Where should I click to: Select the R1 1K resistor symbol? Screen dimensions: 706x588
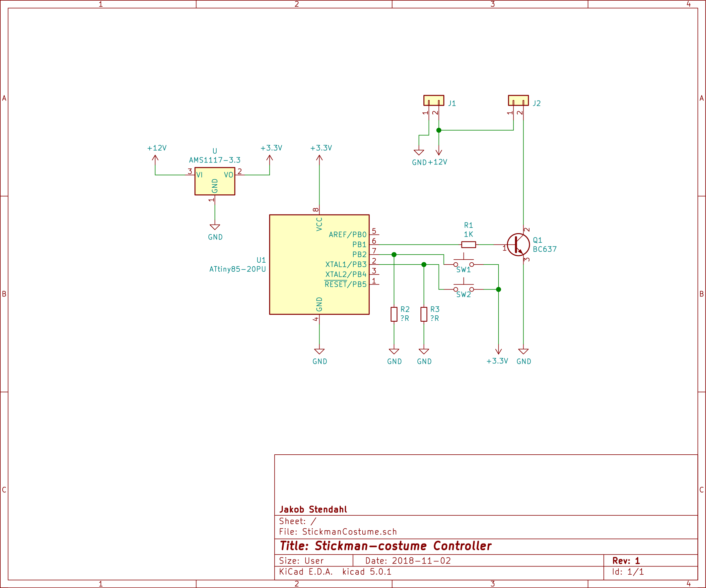point(468,245)
